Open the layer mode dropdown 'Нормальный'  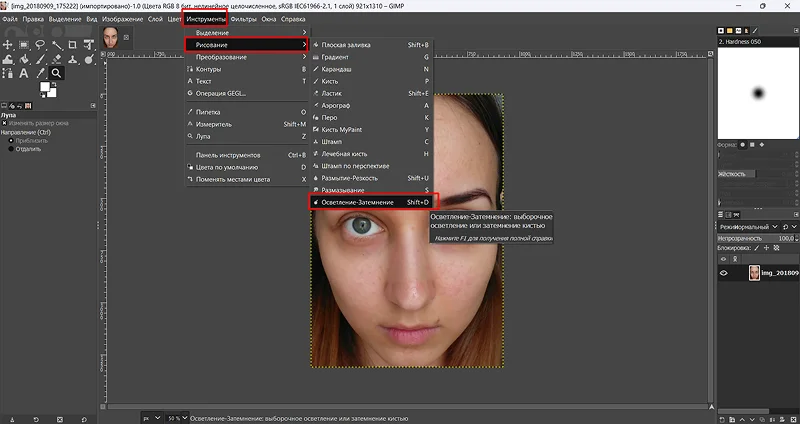748,227
